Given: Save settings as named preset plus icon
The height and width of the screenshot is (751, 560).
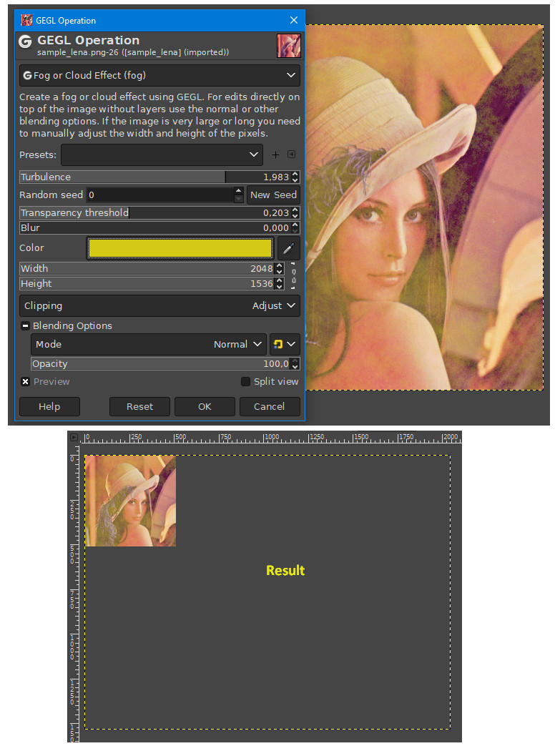Looking at the screenshot, I should pos(275,154).
